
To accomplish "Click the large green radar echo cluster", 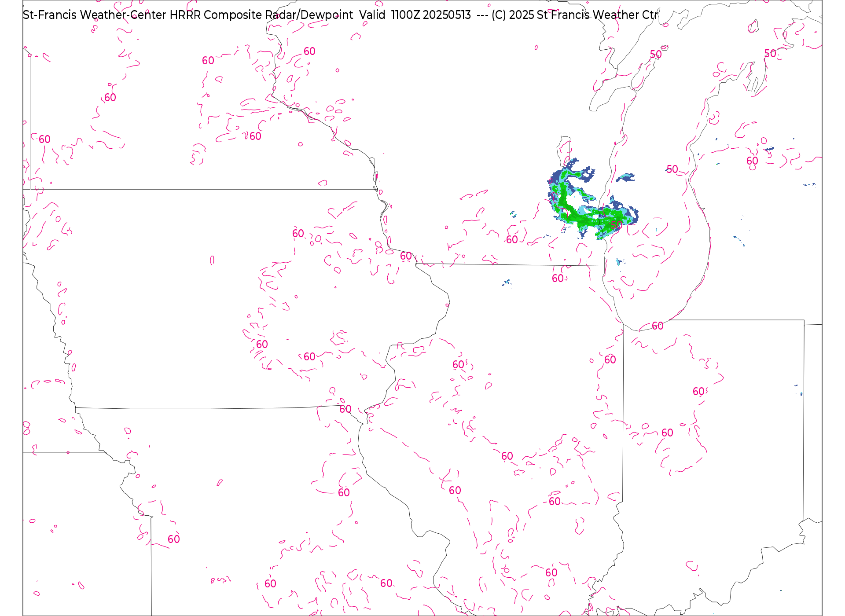I will [592, 200].
